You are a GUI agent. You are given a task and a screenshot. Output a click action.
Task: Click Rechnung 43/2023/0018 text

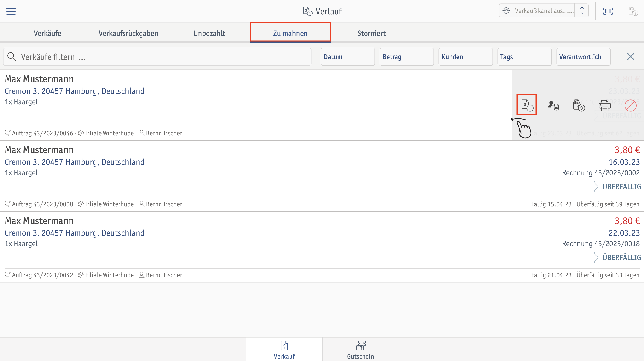pyautogui.click(x=601, y=244)
